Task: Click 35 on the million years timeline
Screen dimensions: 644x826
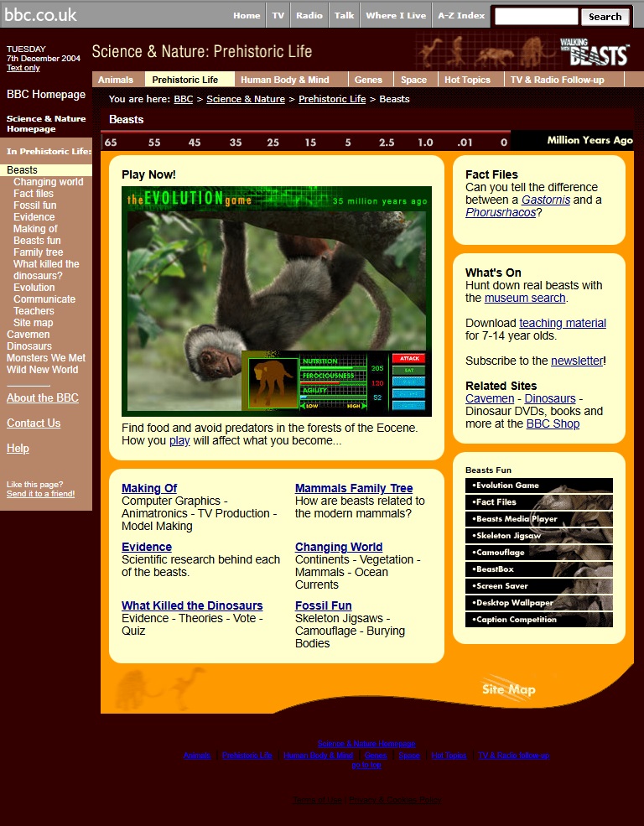Action: (x=236, y=143)
